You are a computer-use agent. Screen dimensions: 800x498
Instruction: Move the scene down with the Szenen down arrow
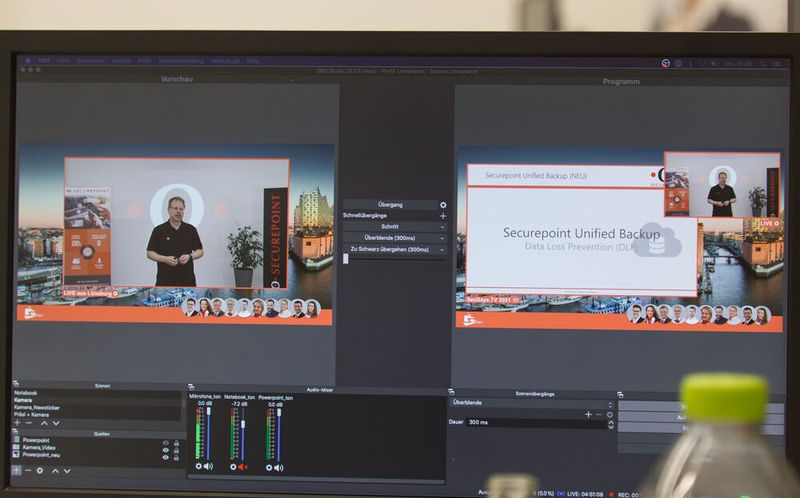[x=56, y=424]
